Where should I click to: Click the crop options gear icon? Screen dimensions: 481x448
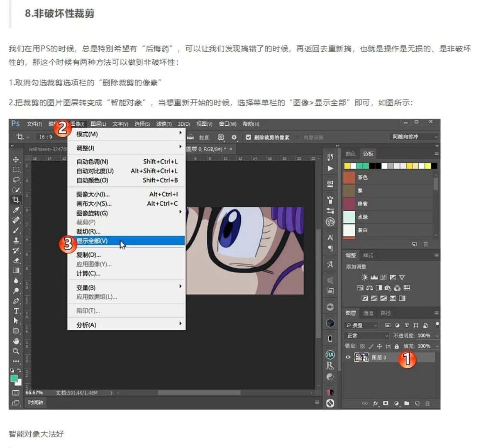click(x=234, y=137)
